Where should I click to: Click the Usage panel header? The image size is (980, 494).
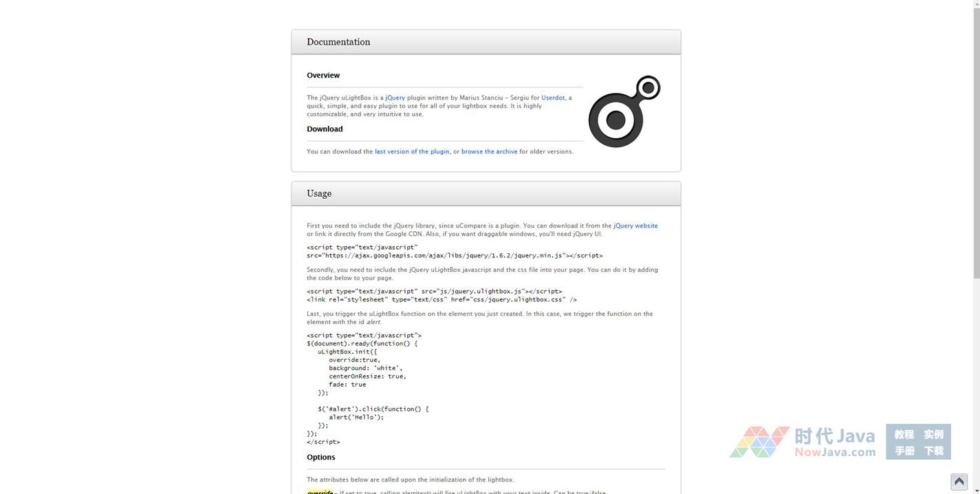pyautogui.click(x=486, y=193)
